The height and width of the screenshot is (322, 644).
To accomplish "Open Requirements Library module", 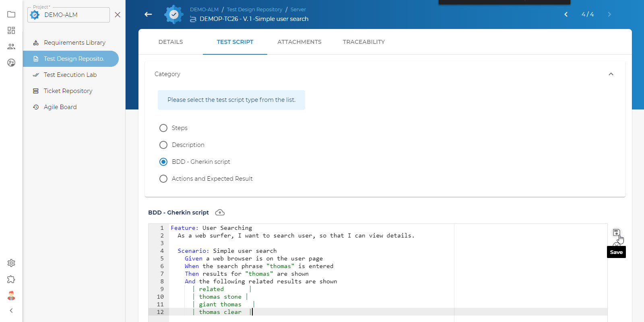I will (71, 43).
